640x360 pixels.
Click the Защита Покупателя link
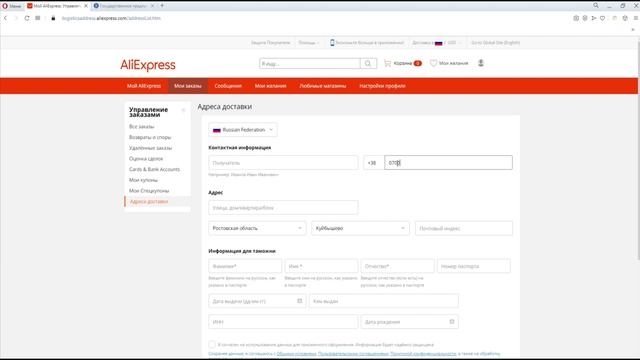point(270,42)
